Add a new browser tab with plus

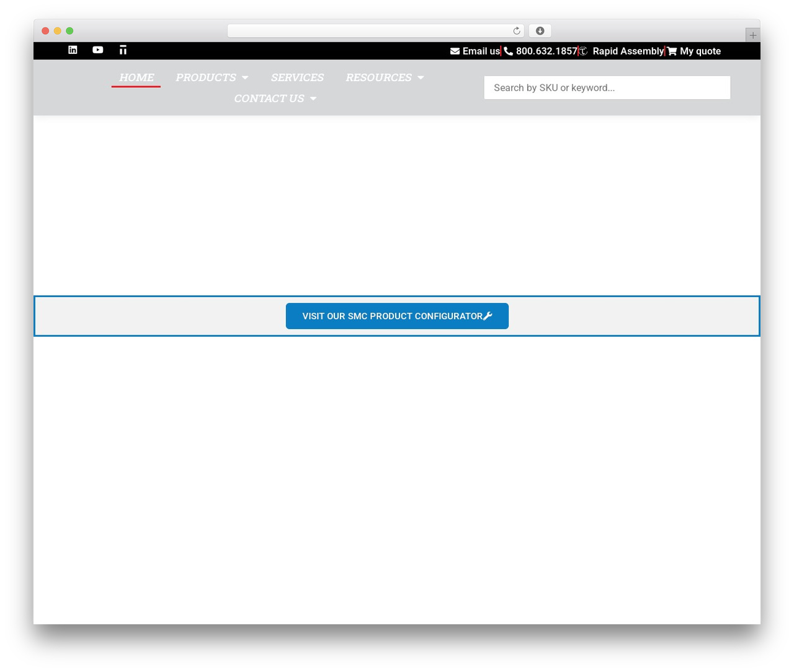tap(752, 35)
